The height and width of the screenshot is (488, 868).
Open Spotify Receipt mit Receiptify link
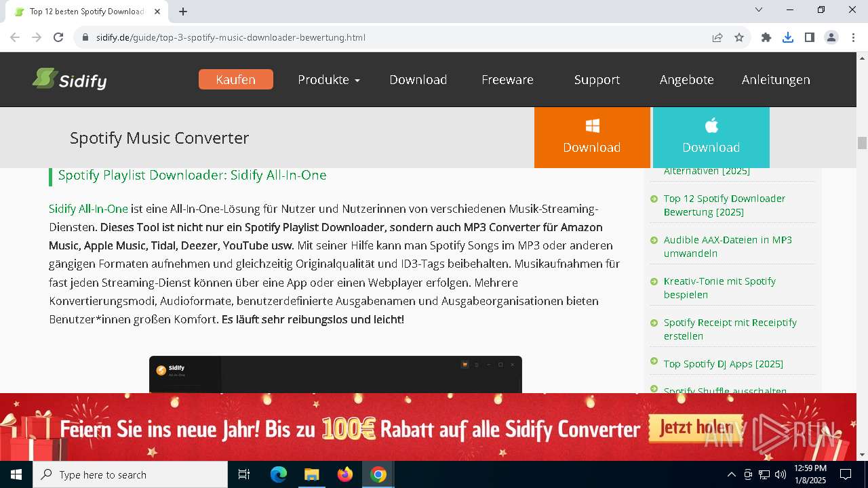coord(730,329)
